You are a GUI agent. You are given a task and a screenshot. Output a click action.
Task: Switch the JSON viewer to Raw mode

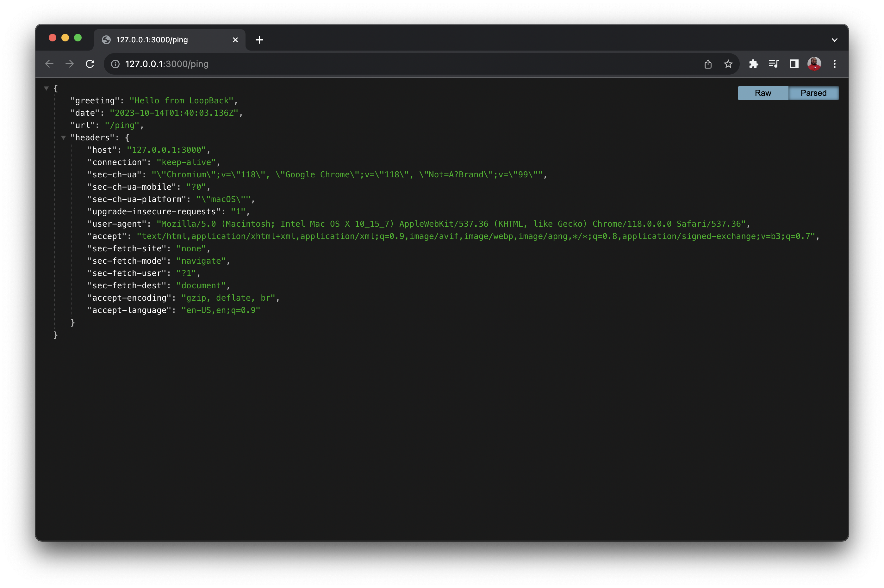763,93
